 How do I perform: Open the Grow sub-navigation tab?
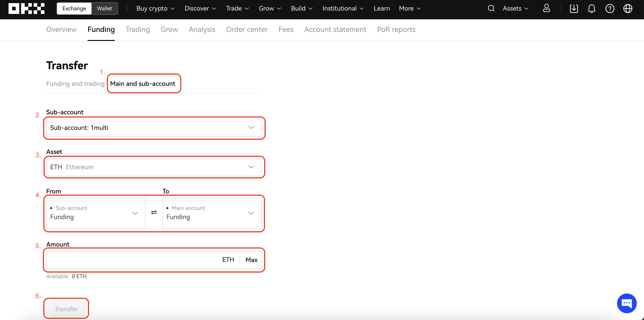[169, 29]
